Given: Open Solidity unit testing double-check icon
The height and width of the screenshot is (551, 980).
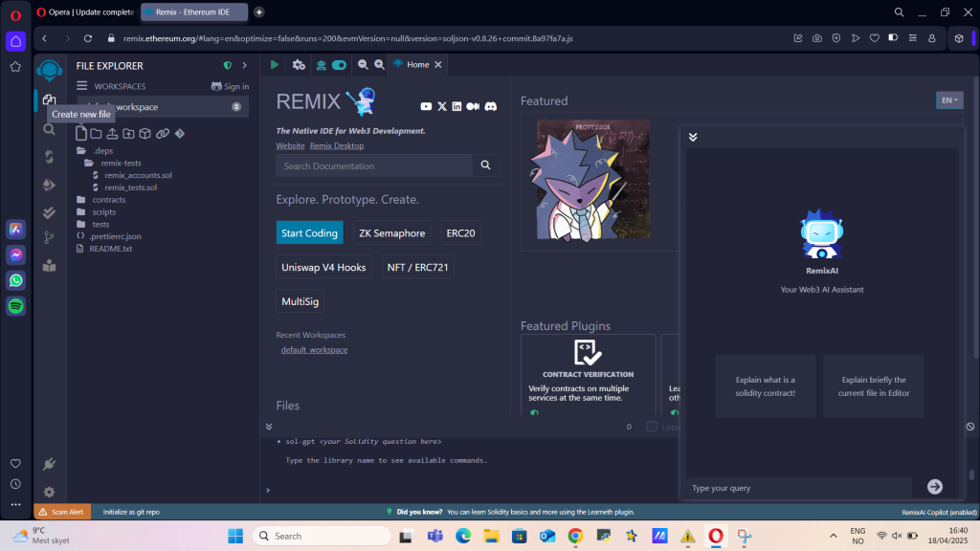Looking at the screenshot, I should pos(50,212).
